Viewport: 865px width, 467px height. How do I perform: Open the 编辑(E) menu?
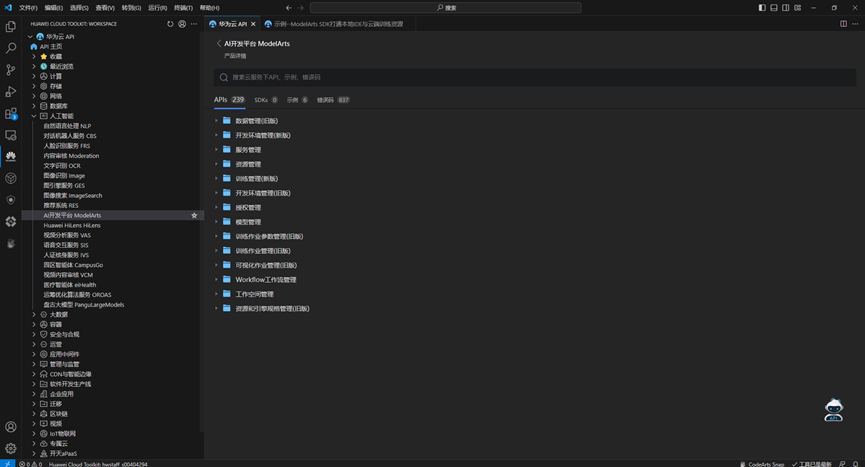click(x=54, y=8)
